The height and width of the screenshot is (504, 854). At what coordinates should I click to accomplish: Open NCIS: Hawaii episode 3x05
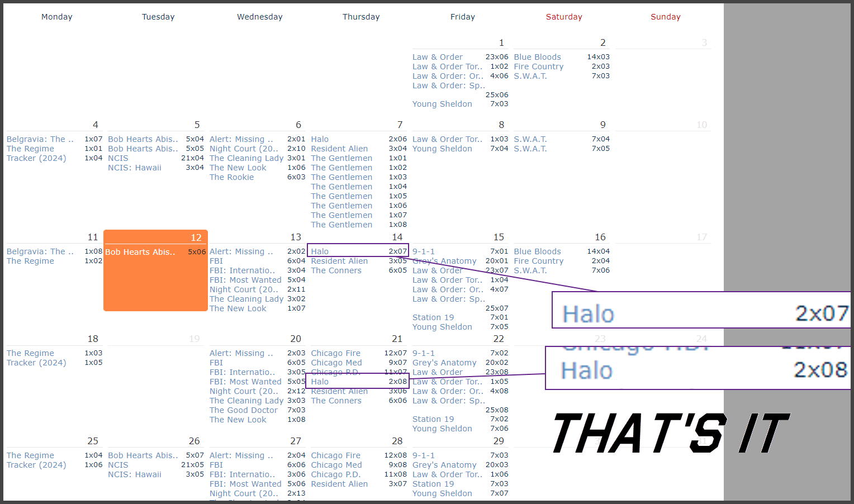click(x=135, y=474)
